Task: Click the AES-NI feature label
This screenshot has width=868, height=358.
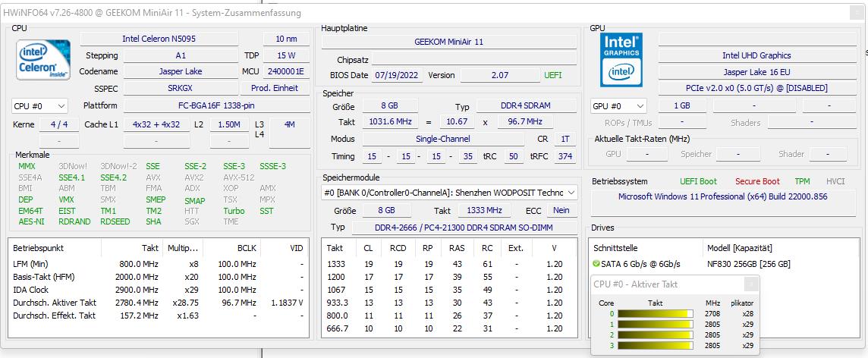Action: pyautogui.click(x=31, y=221)
